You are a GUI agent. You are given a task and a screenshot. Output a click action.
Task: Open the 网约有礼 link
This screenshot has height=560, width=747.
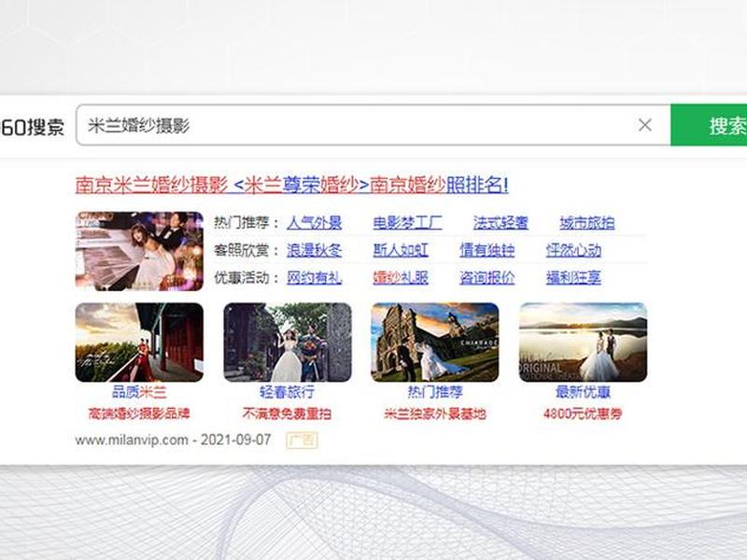pyautogui.click(x=315, y=277)
